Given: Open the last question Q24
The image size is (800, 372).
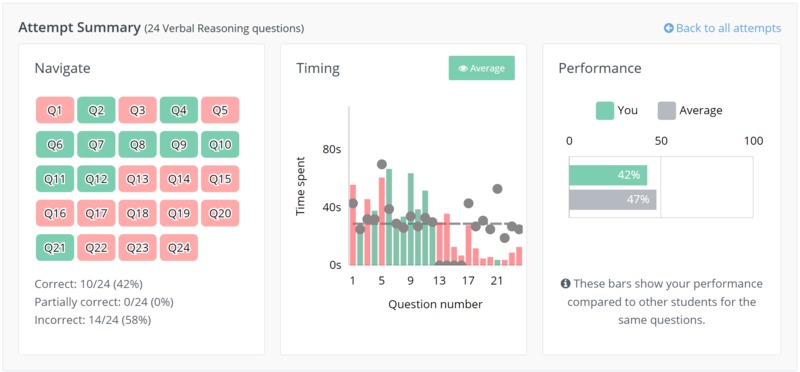Looking at the screenshot, I should point(179,247).
